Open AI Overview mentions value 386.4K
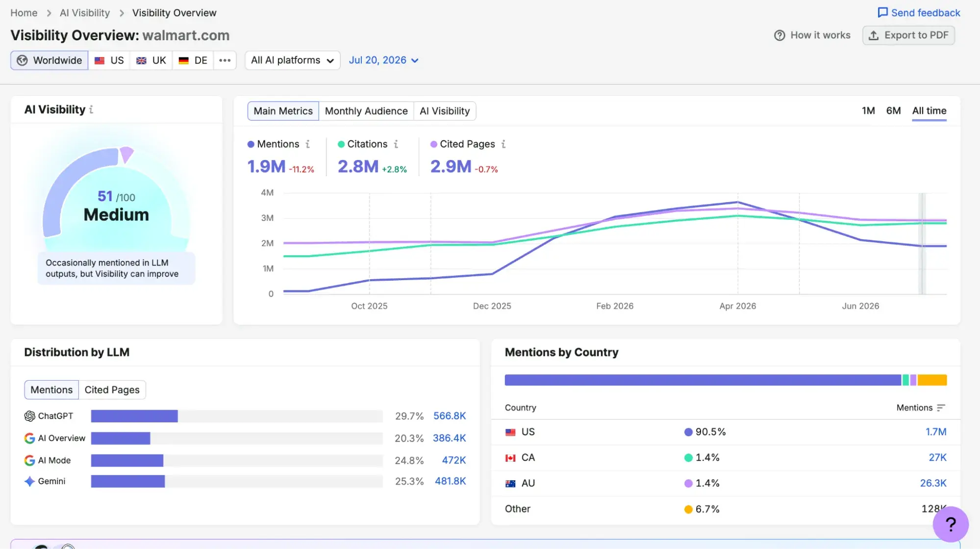 (x=449, y=438)
